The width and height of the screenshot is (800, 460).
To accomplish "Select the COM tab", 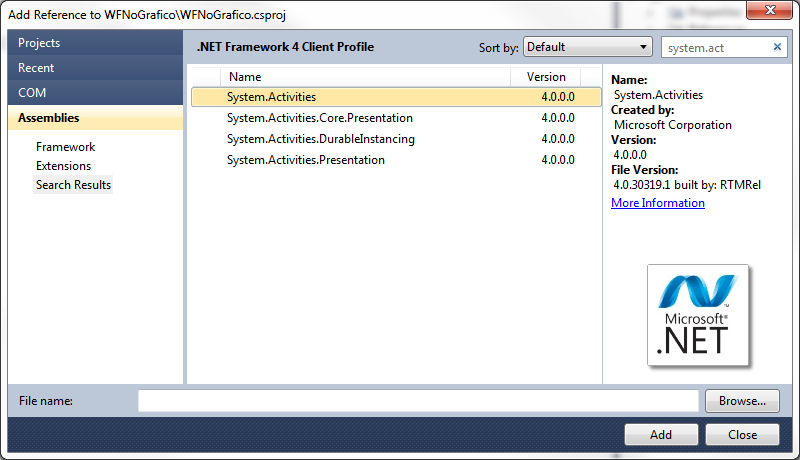I will [95, 93].
